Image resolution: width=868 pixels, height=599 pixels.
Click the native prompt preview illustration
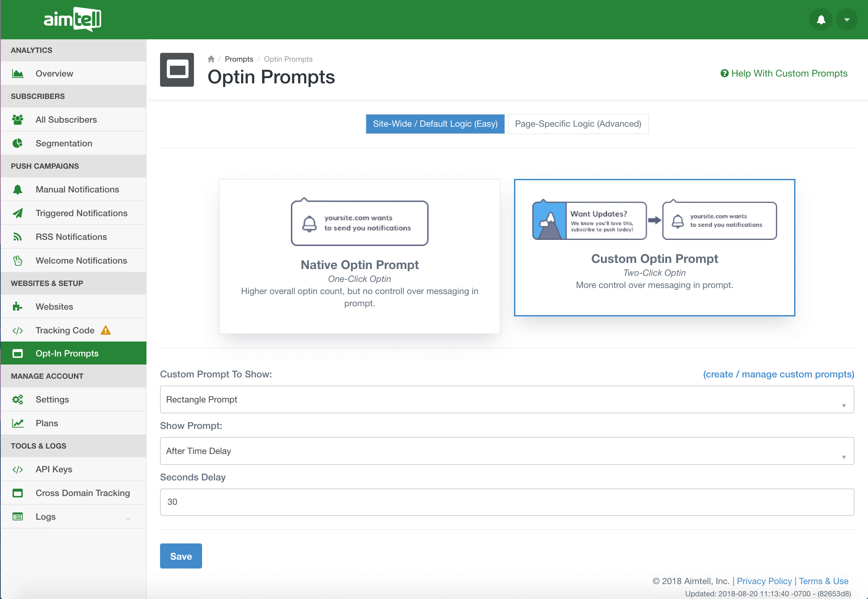coord(359,222)
